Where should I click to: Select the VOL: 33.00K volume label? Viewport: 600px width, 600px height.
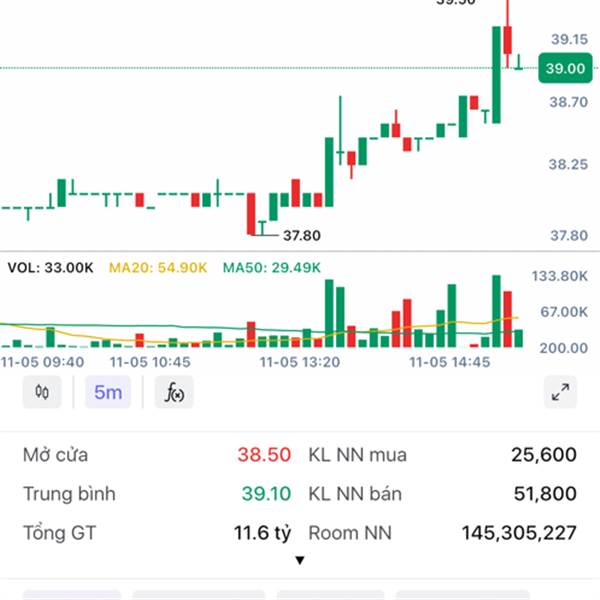tap(51, 267)
